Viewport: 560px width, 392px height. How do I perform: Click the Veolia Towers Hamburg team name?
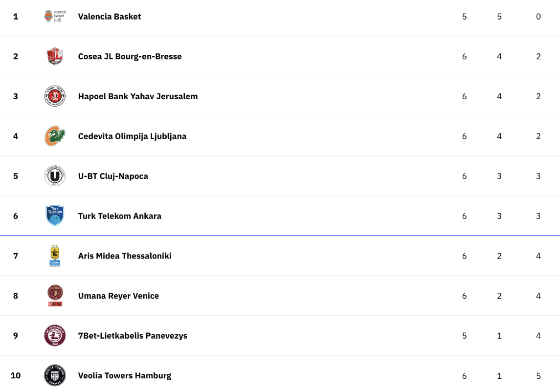(x=125, y=375)
